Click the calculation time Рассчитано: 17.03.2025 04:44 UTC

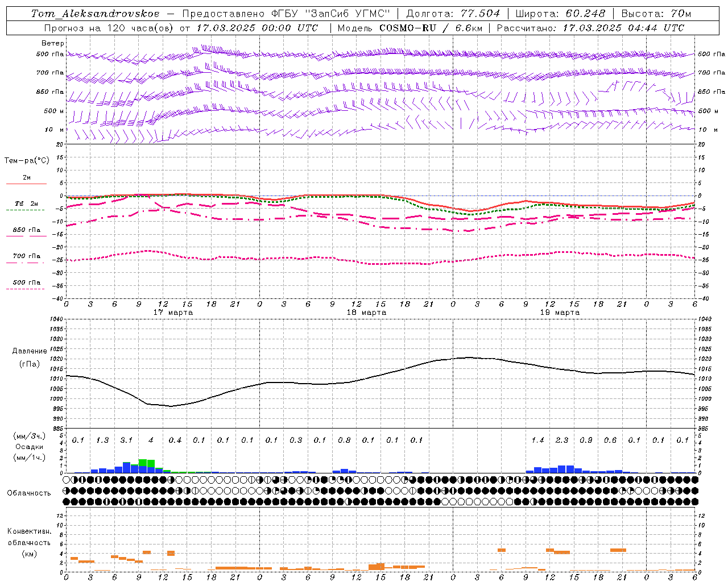(x=590, y=28)
